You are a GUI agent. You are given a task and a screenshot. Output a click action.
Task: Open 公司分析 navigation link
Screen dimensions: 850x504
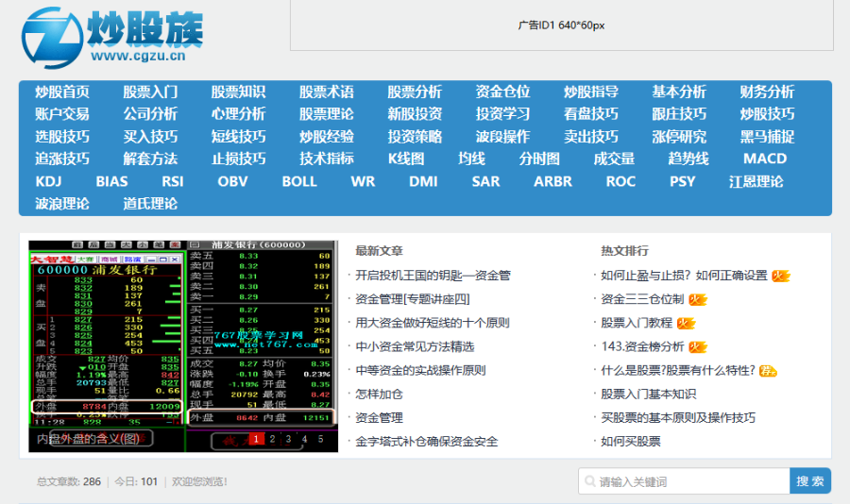coord(150,114)
